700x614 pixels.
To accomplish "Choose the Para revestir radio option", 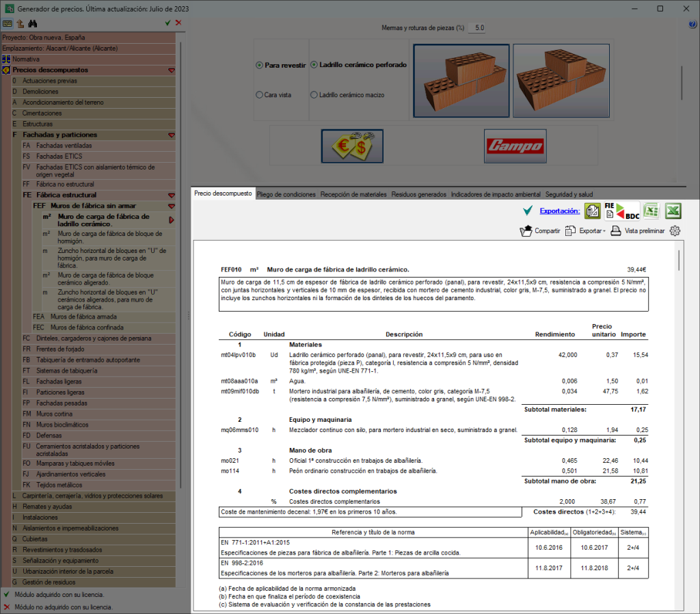I will coord(259,65).
